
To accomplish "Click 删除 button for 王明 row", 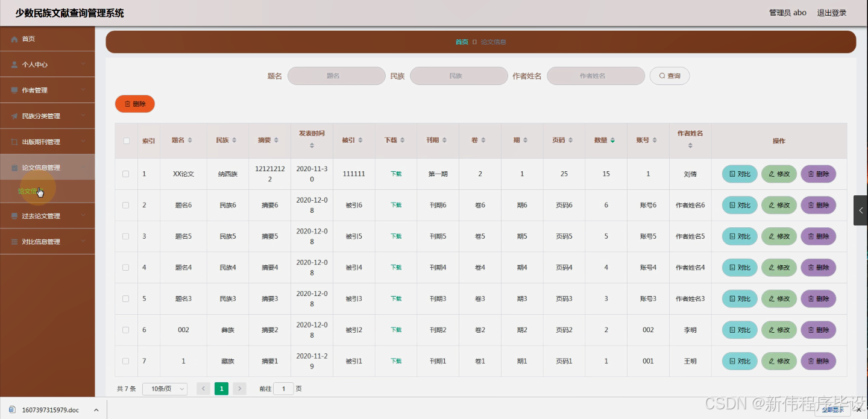I will coord(818,361).
